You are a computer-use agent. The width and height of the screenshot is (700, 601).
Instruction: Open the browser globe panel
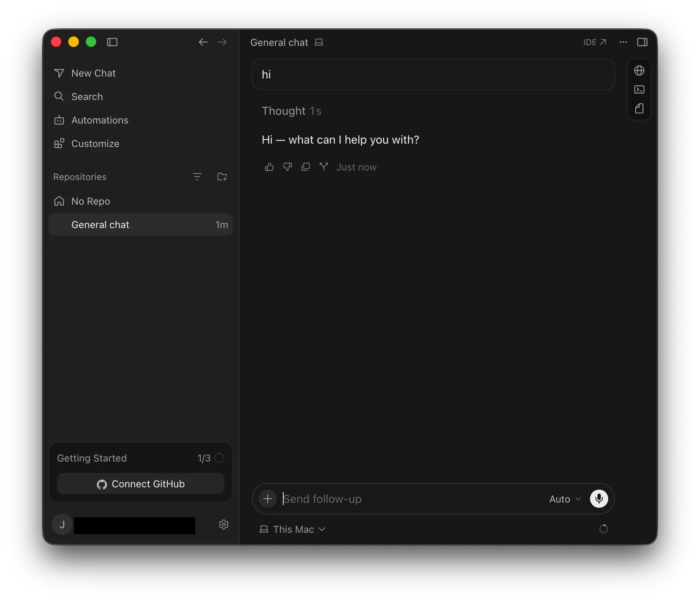pyautogui.click(x=639, y=70)
